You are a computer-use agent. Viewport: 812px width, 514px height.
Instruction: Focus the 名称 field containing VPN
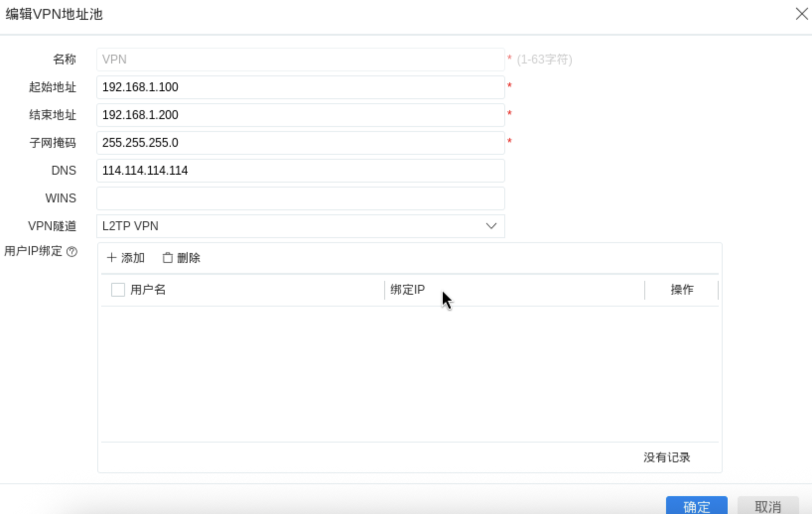point(300,60)
